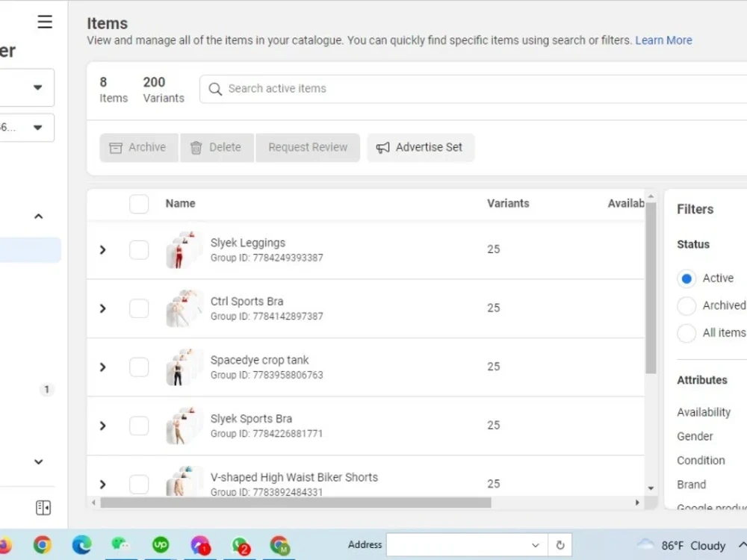Select V-shaped High Waist Biker Shorts checkbox
The image size is (747, 560).
(139, 485)
